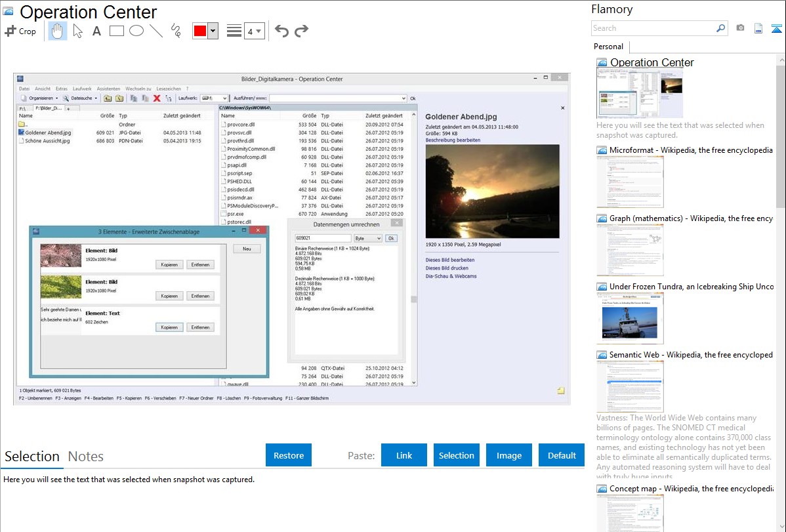Click the camera snapshot icon in Flamory
Screen dimensions: 786x532
coord(740,28)
